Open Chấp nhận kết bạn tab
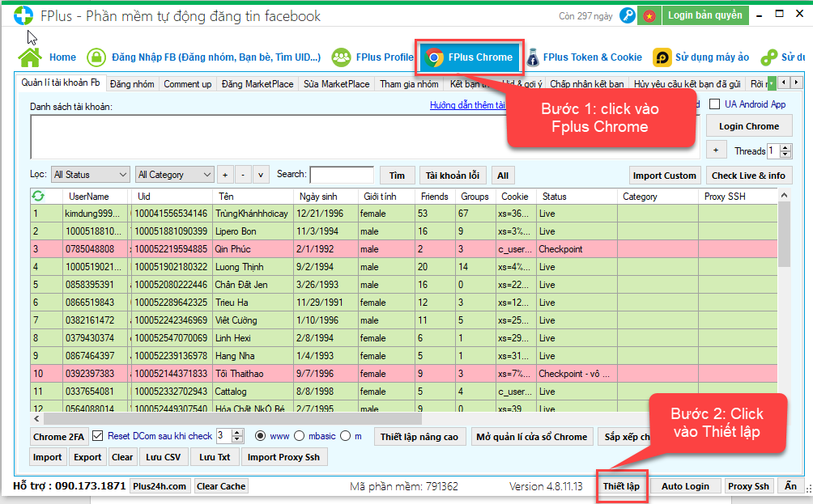This screenshot has height=504, width=813. pyautogui.click(x=586, y=84)
